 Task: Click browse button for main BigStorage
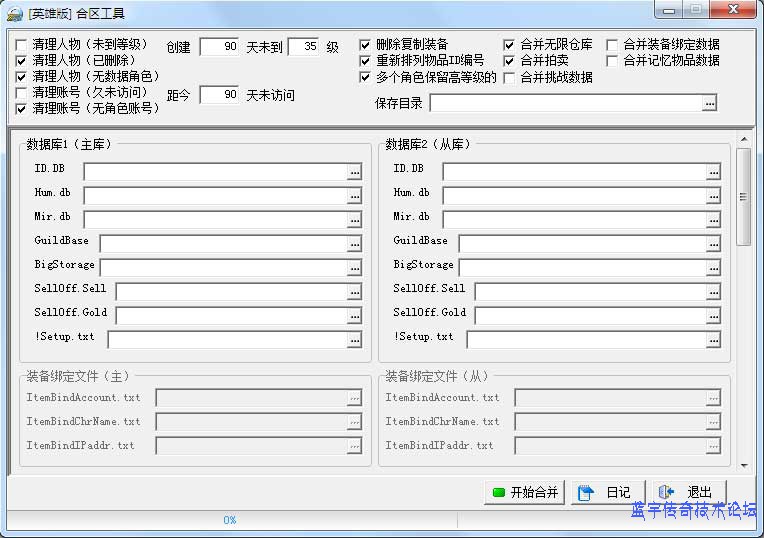coord(354,267)
